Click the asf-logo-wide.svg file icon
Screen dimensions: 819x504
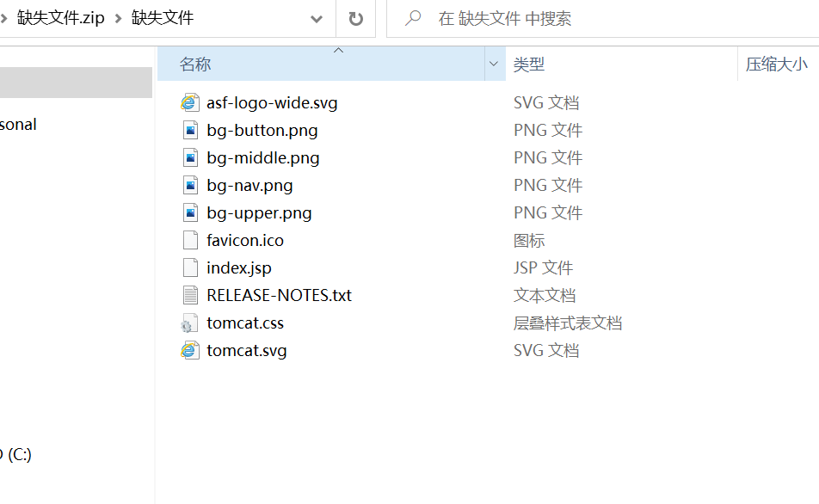[x=190, y=103]
